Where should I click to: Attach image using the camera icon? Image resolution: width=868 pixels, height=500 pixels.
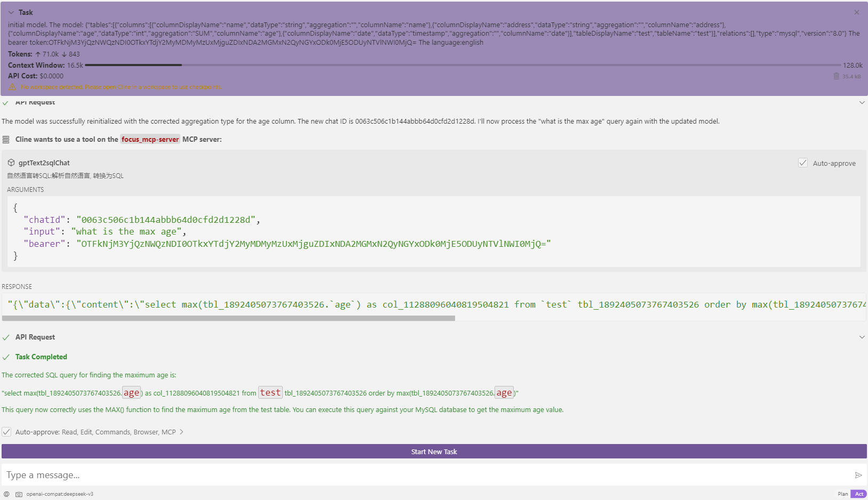coord(19,494)
